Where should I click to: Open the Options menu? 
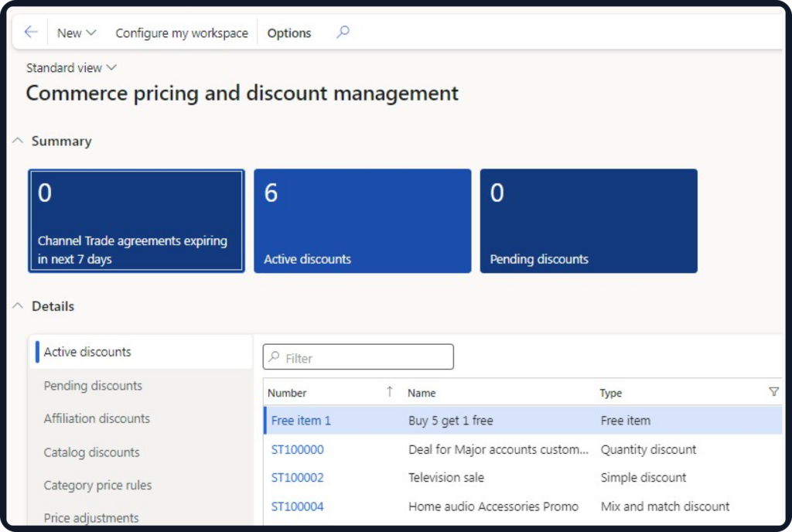tap(289, 33)
